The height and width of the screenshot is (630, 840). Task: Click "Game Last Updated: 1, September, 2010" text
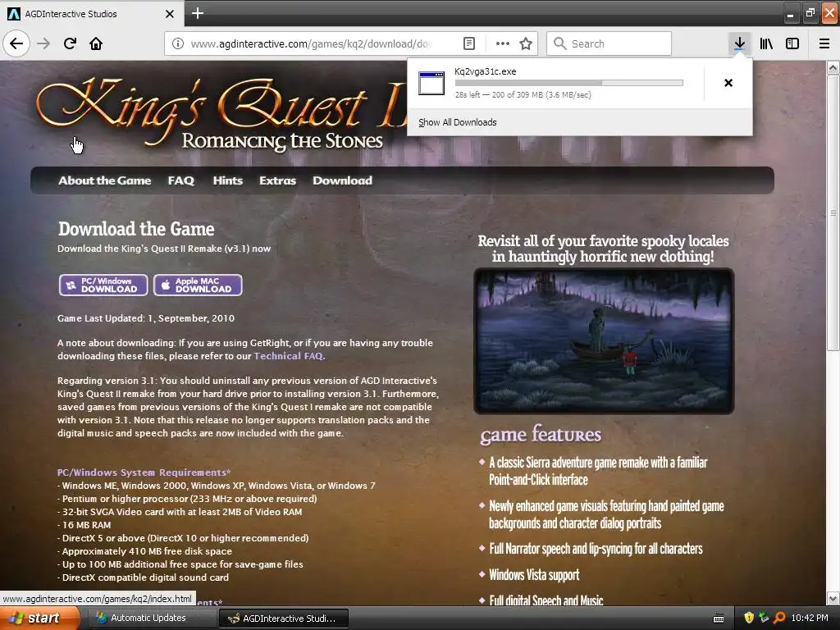click(x=146, y=318)
